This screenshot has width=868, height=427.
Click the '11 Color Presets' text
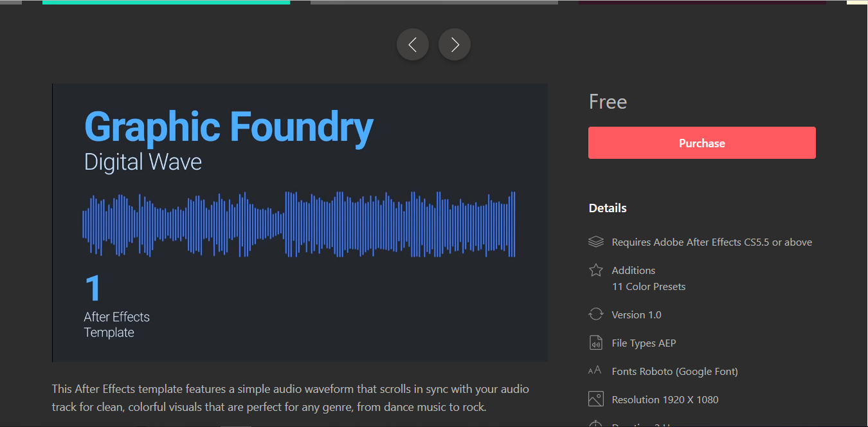(649, 287)
